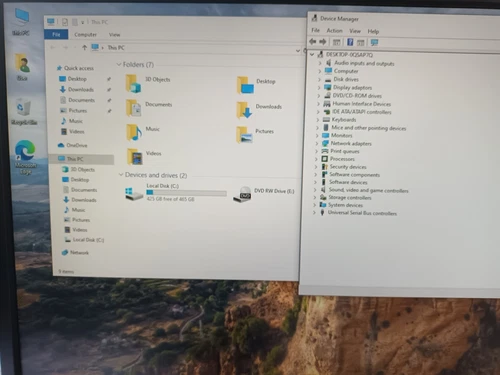The width and height of the screenshot is (500, 375).
Task: Click Forward arrow in Device Manager toolbar
Action: [x=323, y=42]
